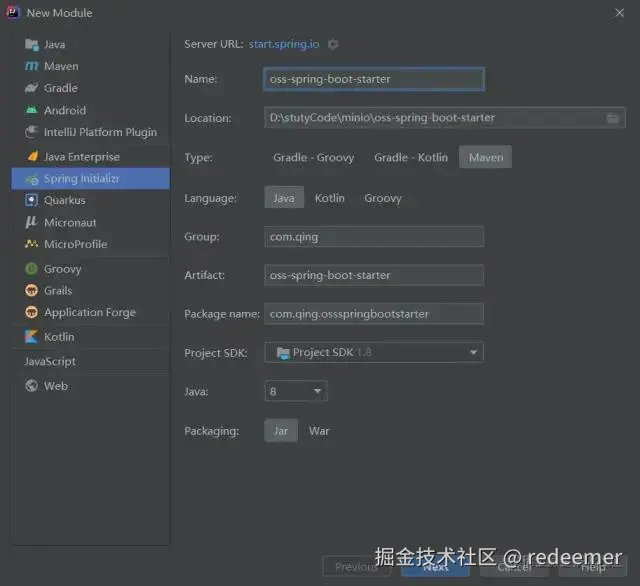Select the Maven list entry label
640x586 pixels.
point(61,66)
